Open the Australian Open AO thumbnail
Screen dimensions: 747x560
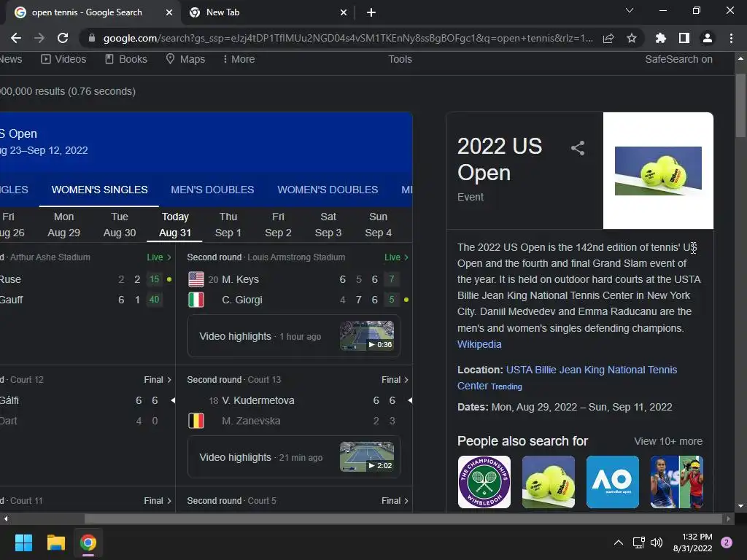(x=613, y=482)
